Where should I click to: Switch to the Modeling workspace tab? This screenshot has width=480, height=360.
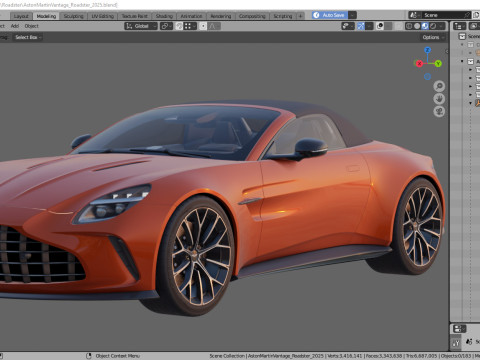click(46, 16)
